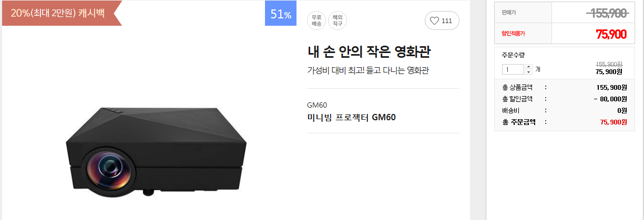Click the heart wishlist icon showing 111
644x220 pixels.
(x=442, y=21)
